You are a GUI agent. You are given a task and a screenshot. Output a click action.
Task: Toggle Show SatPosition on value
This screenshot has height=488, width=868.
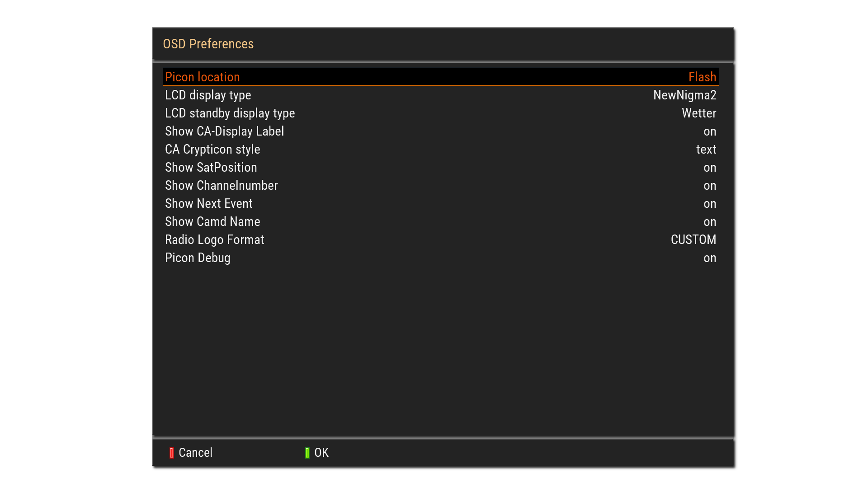(709, 168)
